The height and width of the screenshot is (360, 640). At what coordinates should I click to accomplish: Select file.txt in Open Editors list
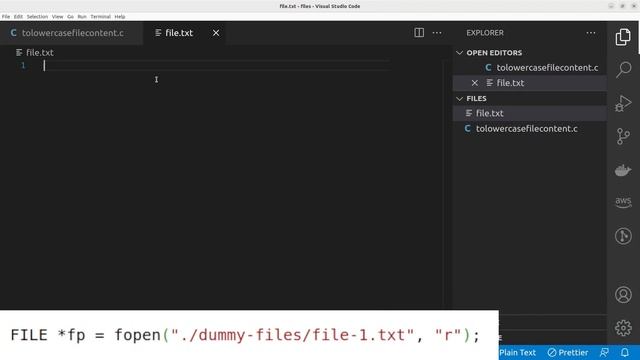[529, 83]
